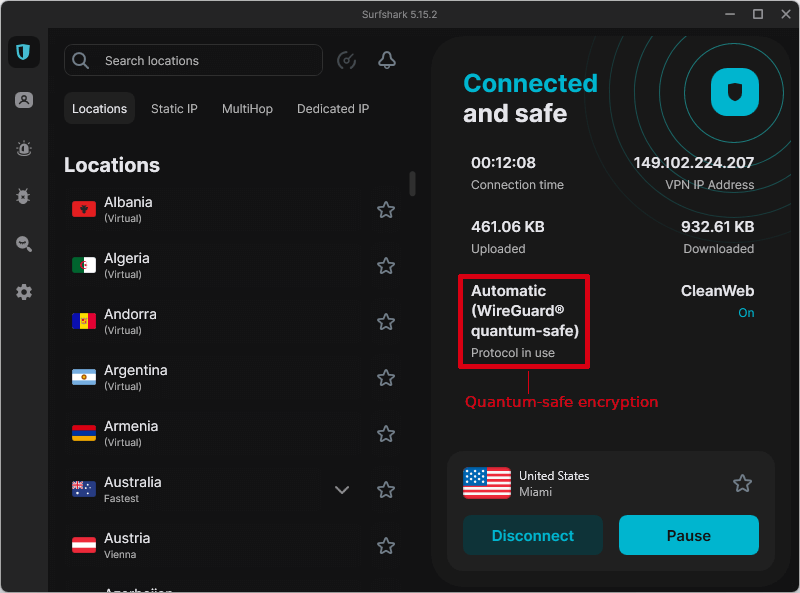
Task: Click the Algeria flag icon
Action: click(84, 265)
